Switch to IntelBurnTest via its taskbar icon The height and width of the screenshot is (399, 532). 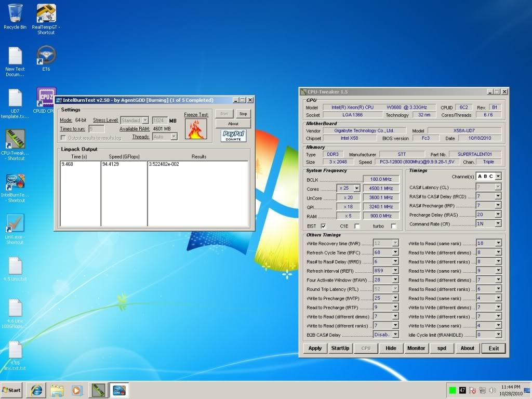(x=119, y=390)
